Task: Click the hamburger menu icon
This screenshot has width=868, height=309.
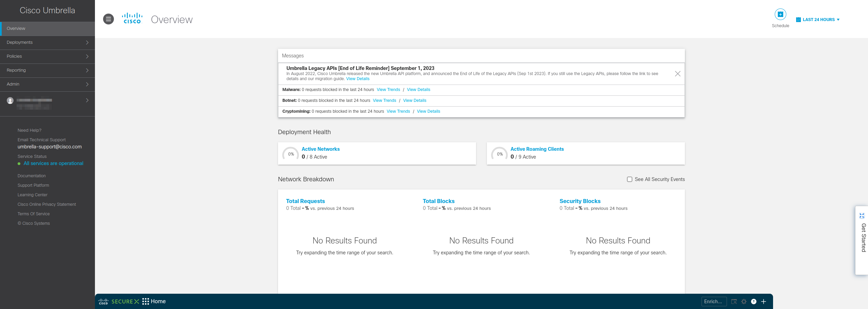Action: pos(108,19)
